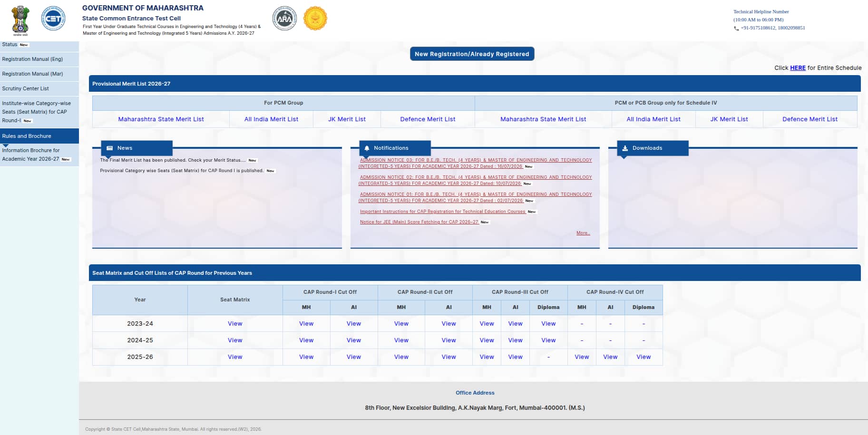View 2025-26 CAP Round-IV MH cut off
This screenshot has width=868, height=435.
(x=582, y=357)
